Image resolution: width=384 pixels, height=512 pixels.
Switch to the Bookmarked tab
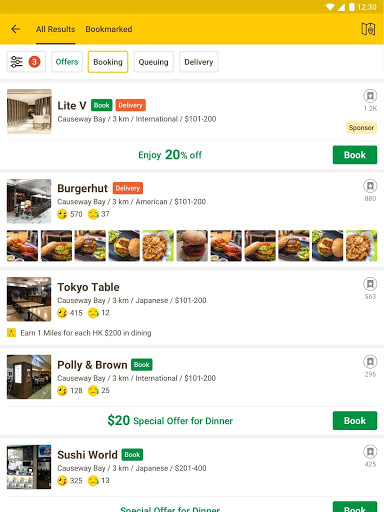[x=109, y=29]
